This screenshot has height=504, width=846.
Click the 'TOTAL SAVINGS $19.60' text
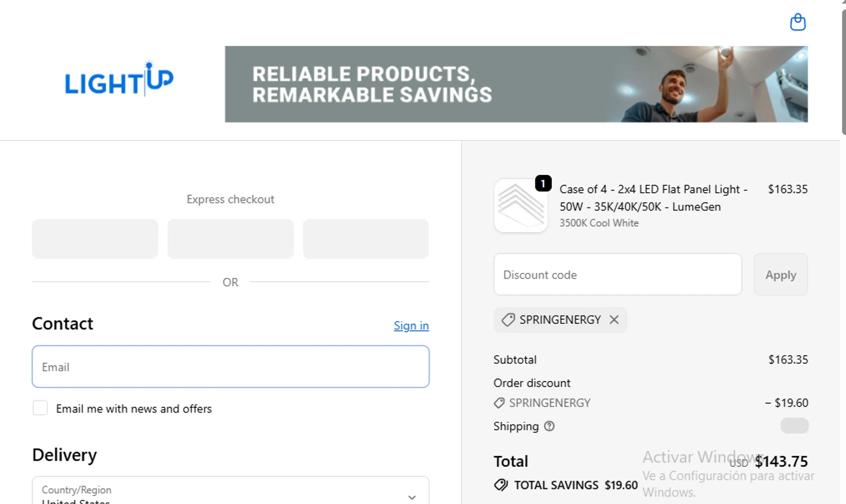(x=576, y=485)
